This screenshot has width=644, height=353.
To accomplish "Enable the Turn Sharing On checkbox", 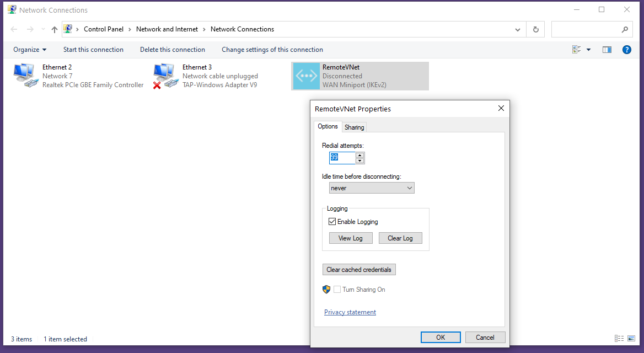I will click(x=337, y=289).
